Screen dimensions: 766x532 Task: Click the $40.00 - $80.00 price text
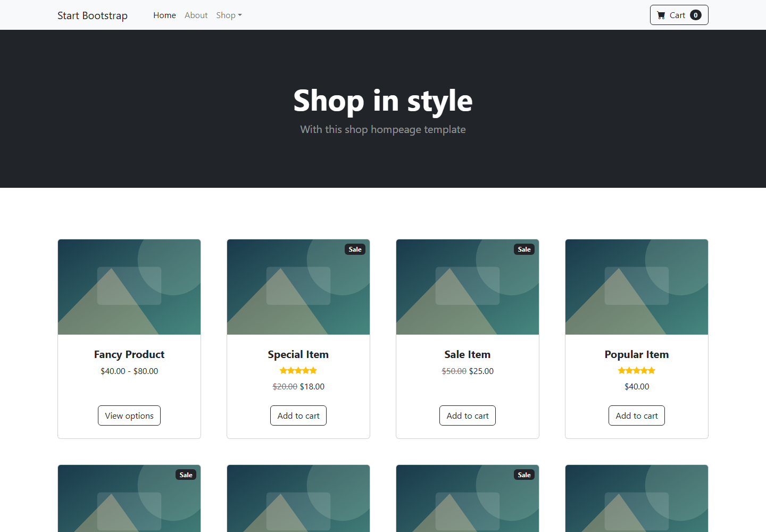(129, 371)
